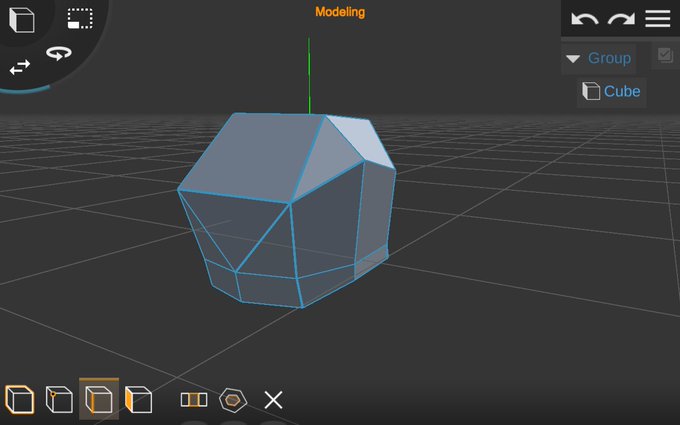Switch to edge selection mode

tap(99, 399)
